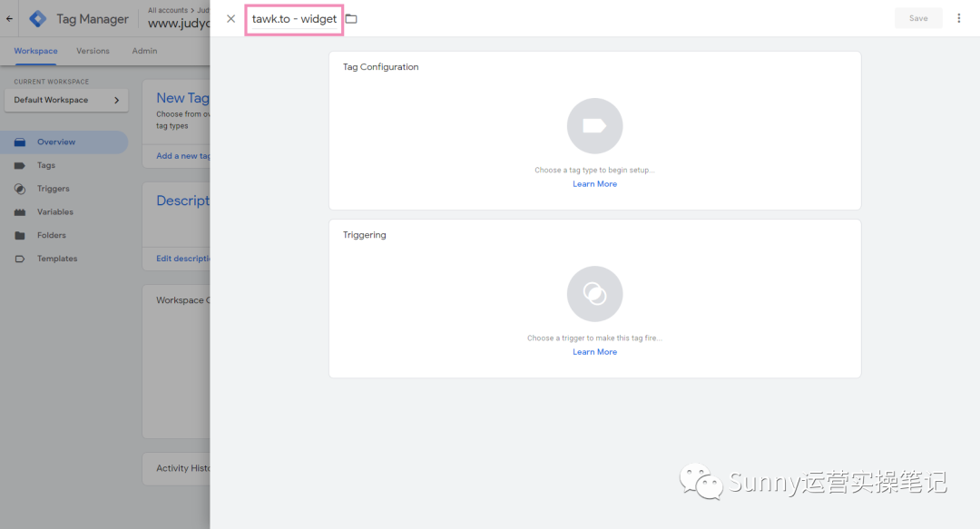
Task: Choose a trigger via the trigger icon
Action: (x=594, y=294)
